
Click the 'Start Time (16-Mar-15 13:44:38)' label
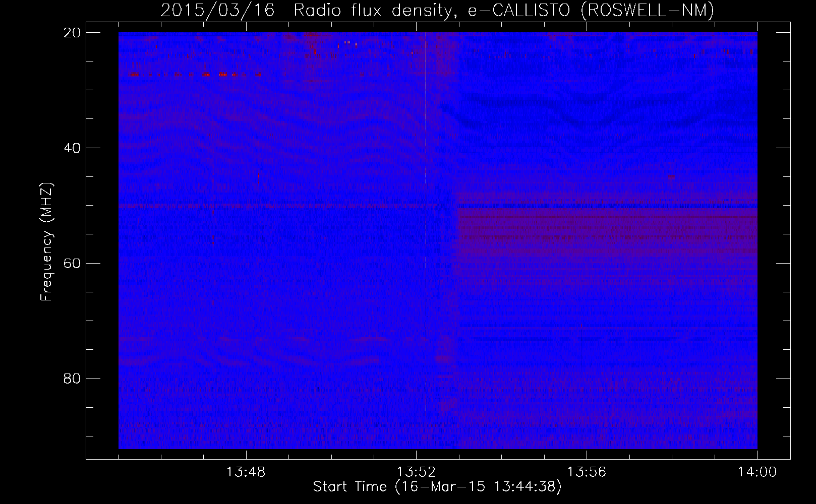437,487
